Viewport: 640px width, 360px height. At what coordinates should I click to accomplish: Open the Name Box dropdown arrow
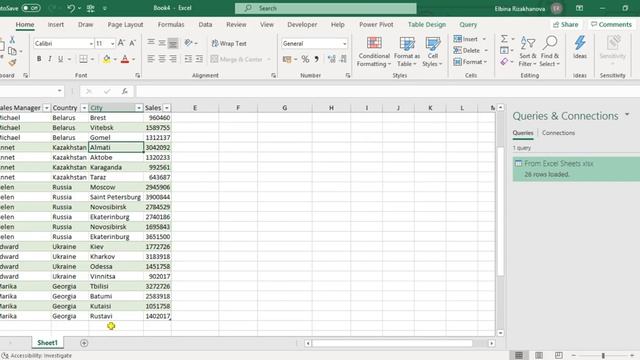click(60, 91)
